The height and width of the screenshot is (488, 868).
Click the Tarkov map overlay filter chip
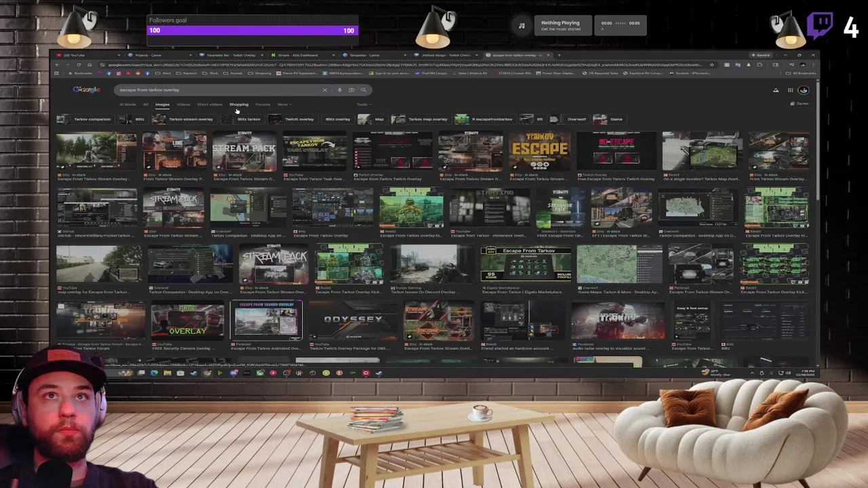coord(420,119)
